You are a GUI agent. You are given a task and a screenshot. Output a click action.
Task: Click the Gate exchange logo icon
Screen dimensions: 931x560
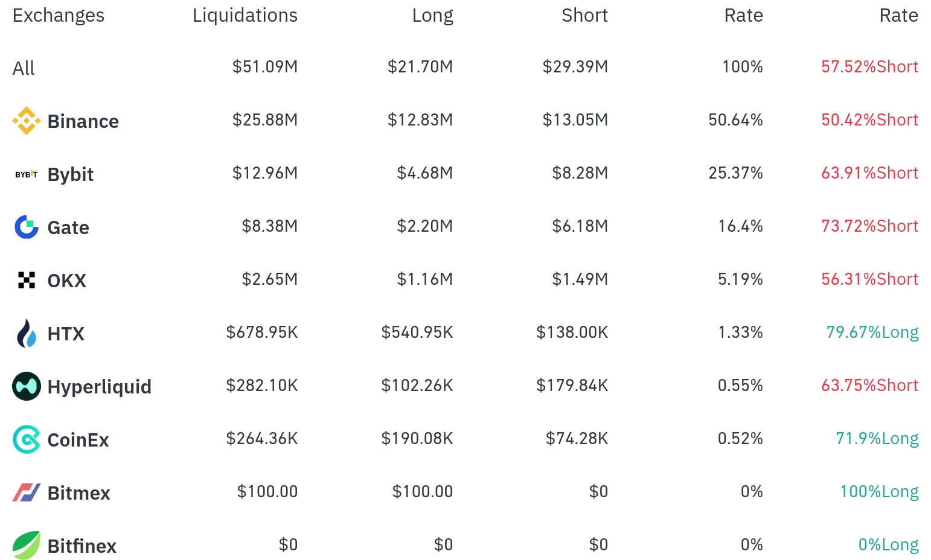(x=27, y=227)
